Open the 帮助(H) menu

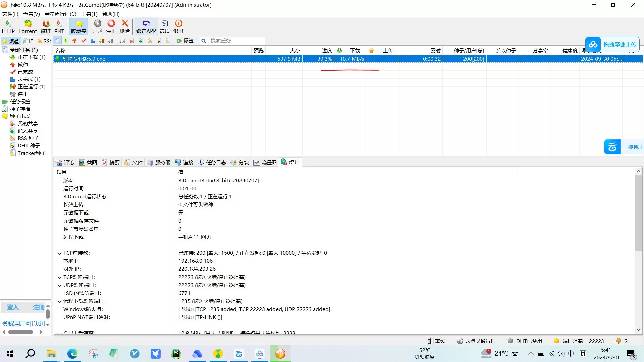pos(111,14)
